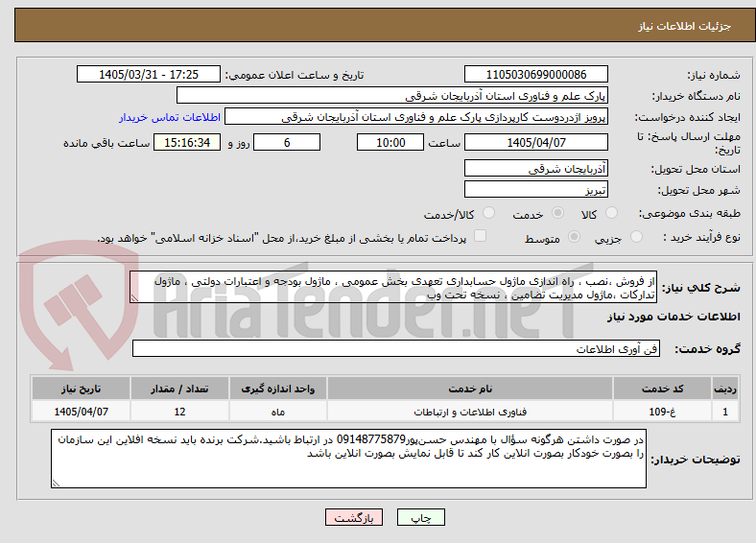756x543 pixels.
Task: Click the چاپ (print) button
Action: (420, 517)
